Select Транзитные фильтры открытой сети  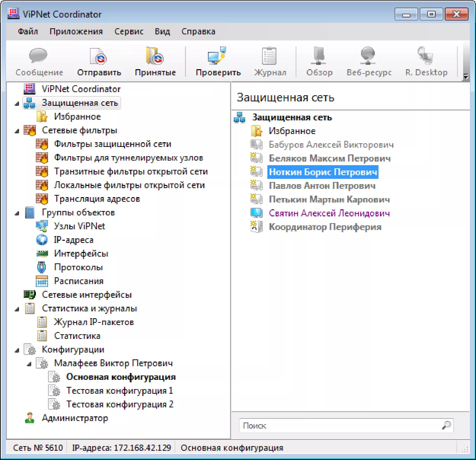pos(131,171)
